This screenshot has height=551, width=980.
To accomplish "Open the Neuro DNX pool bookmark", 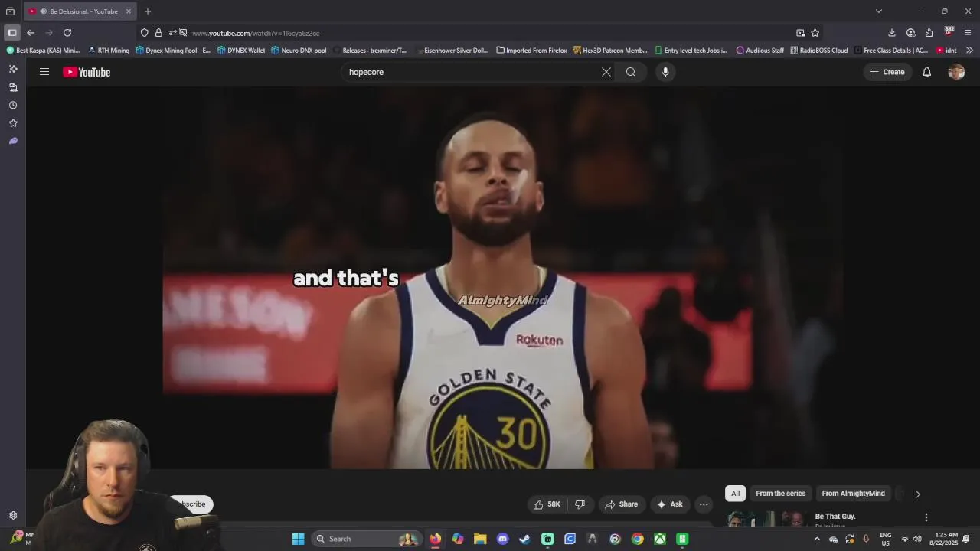I will (299, 51).
